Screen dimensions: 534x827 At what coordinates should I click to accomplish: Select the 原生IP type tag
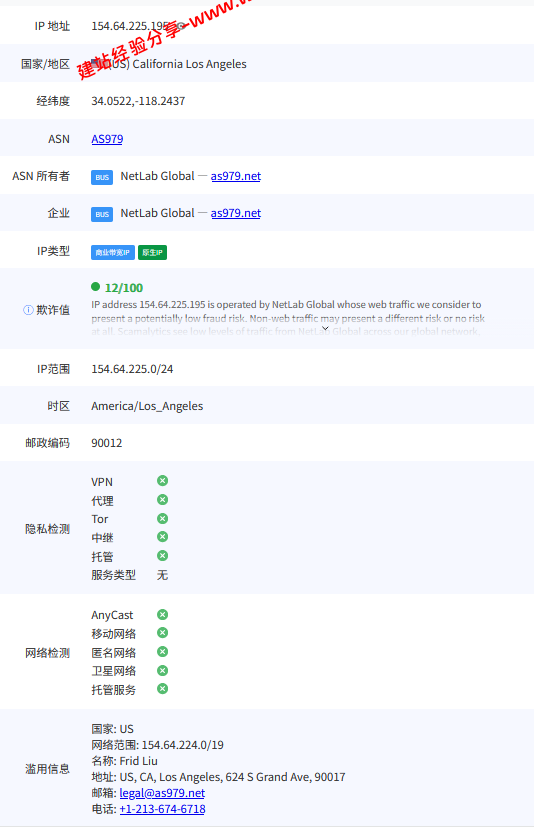152,253
